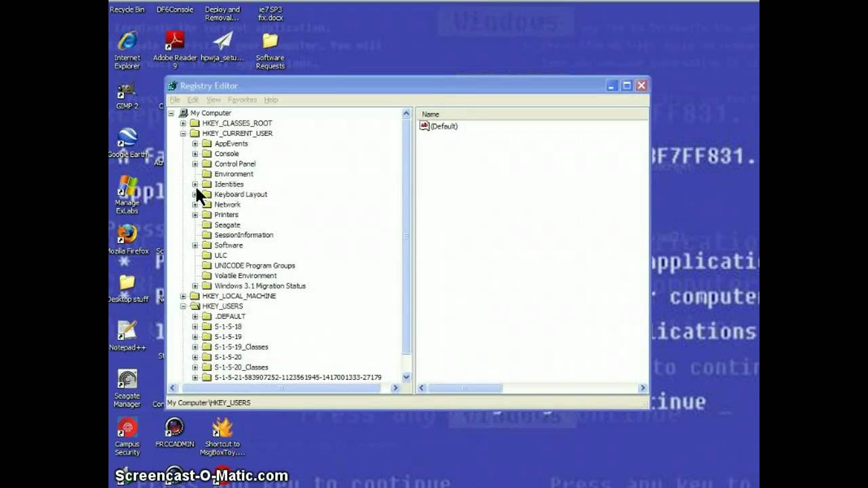Screen dimensions: 868x488
Task: Select the HKEY_CLASSES_ROOT folder icon
Action: 195,123
